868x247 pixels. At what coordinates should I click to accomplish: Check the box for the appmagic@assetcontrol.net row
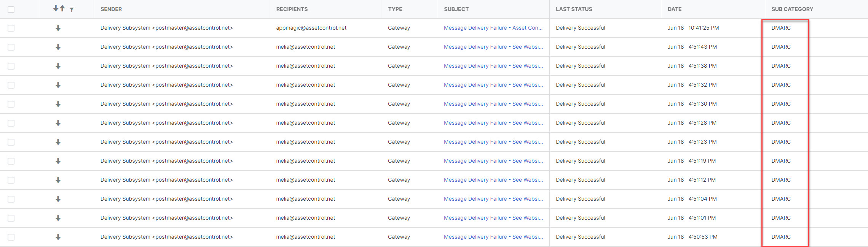pos(11,28)
